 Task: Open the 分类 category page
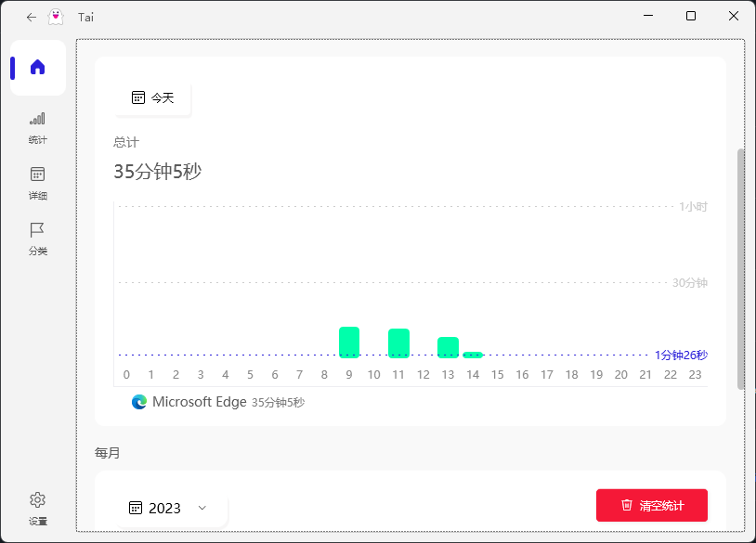[37, 239]
